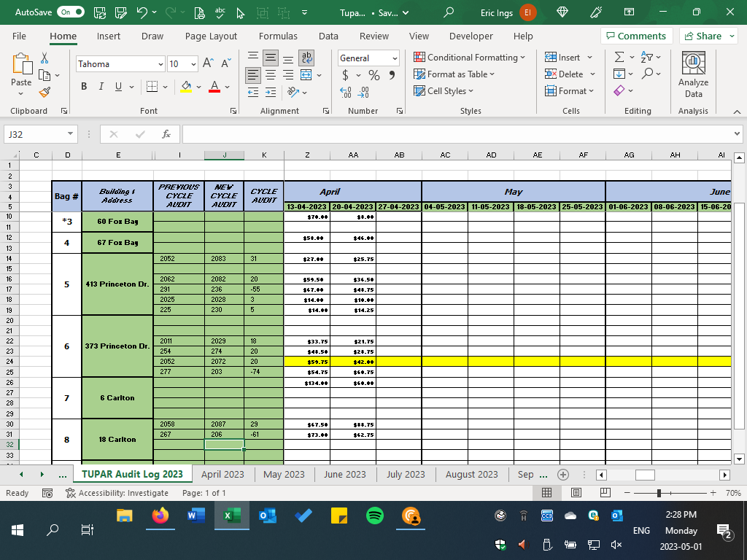Open Format as Table styles
Image resolution: width=747 pixels, height=560 pixels.
point(454,74)
